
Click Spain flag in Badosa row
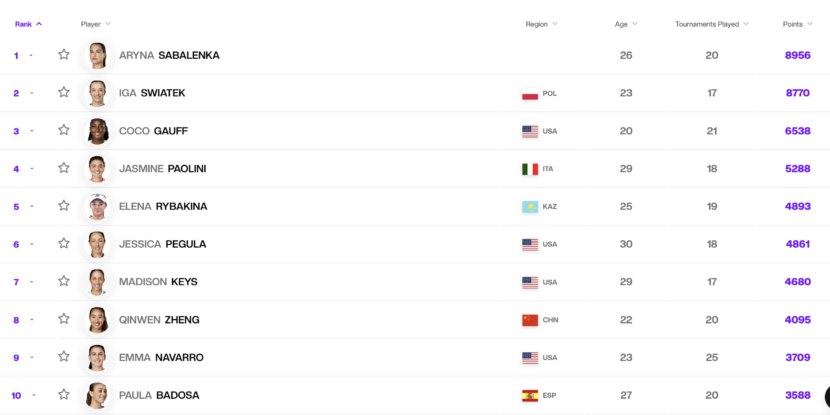(x=530, y=395)
